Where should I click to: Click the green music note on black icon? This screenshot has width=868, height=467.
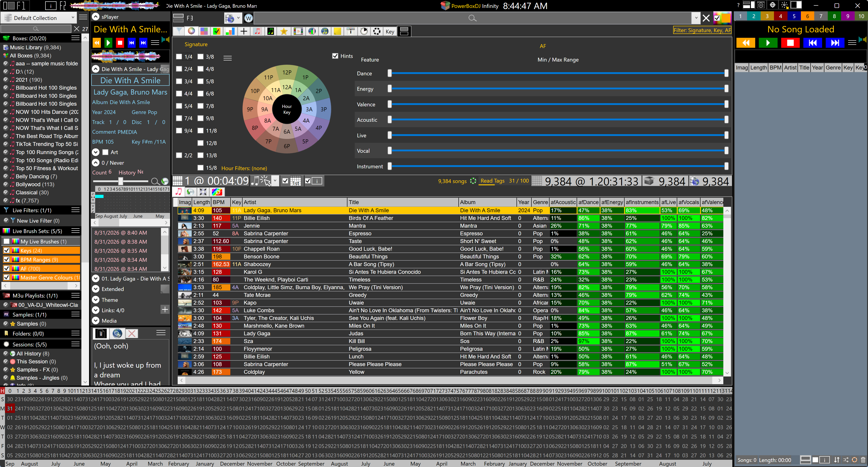[271, 31]
